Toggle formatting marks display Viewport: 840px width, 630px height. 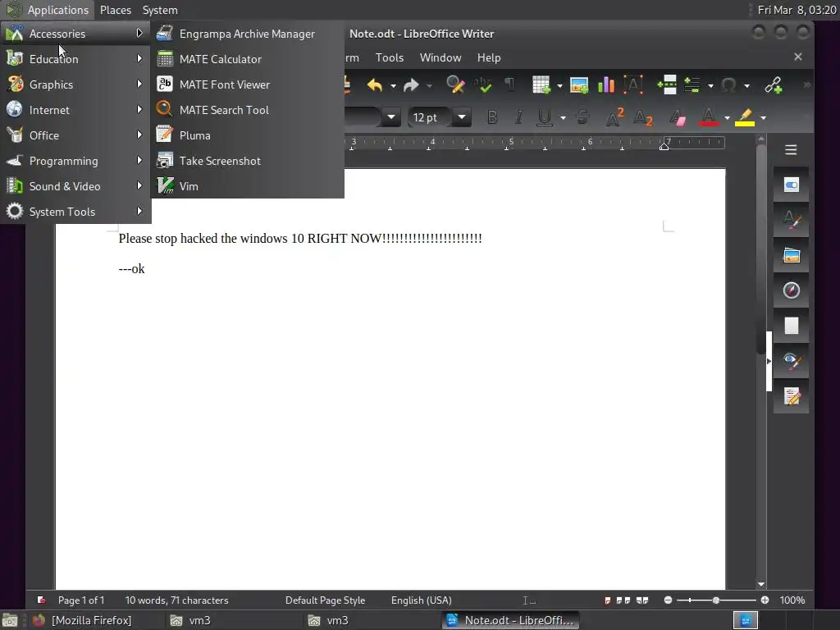coord(509,84)
